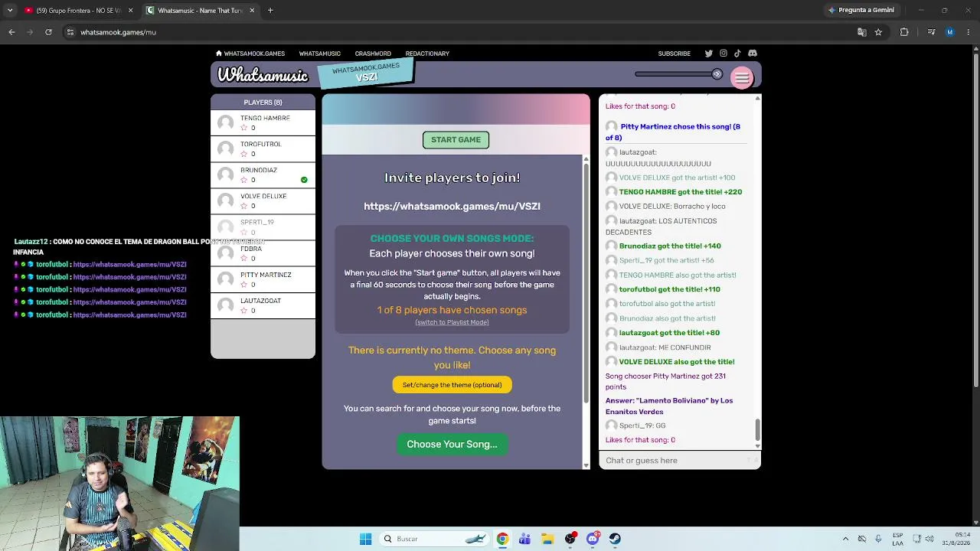Click the Choose Your Song... button

452,445
